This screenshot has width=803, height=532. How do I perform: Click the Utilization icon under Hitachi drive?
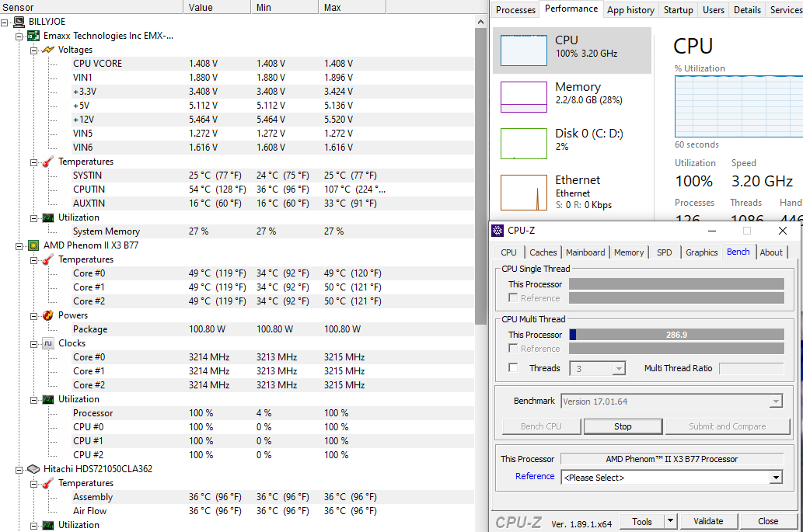[x=48, y=525]
